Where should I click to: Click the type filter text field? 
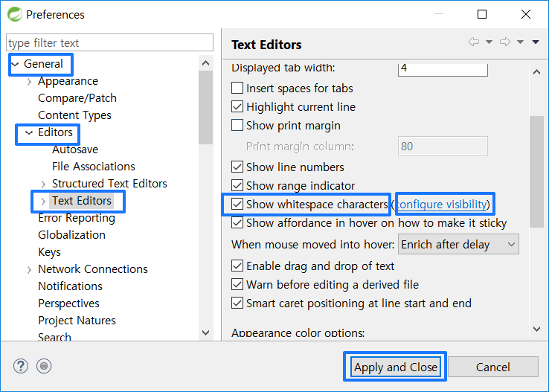(109, 42)
